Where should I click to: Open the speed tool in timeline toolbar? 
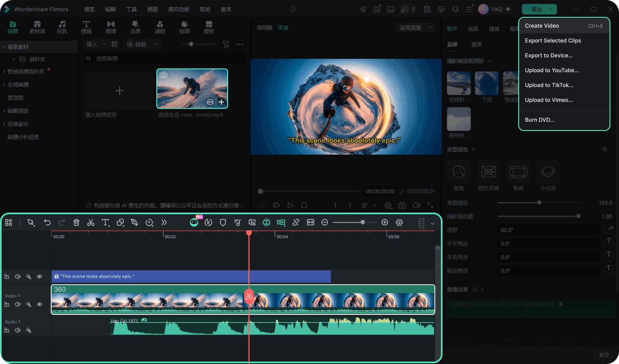[150, 223]
